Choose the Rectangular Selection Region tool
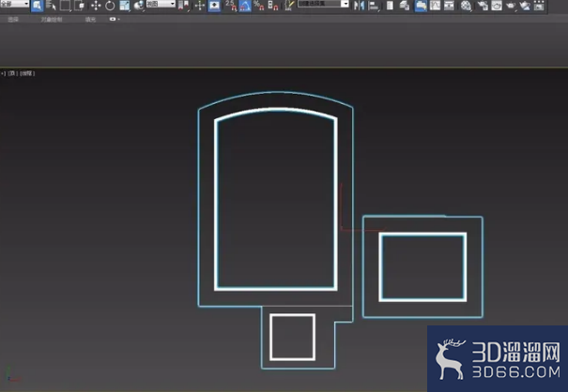This screenshot has width=568, height=392. click(x=65, y=6)
